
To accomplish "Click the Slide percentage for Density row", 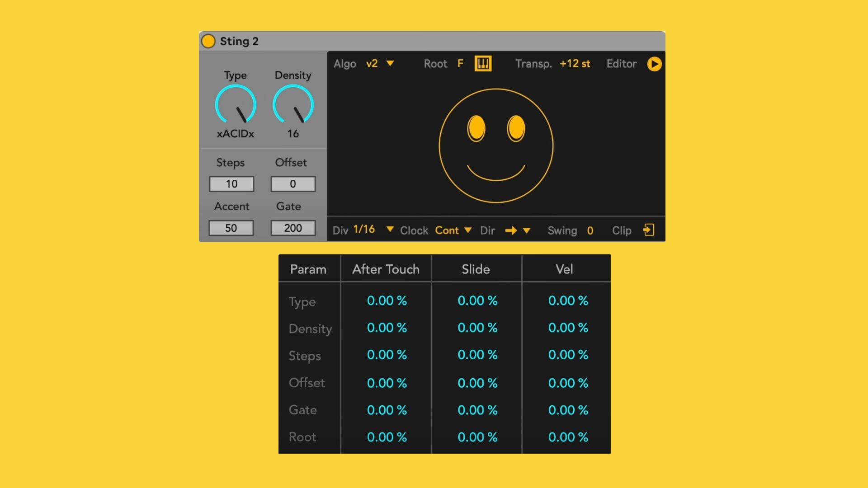I will point(477,328).
